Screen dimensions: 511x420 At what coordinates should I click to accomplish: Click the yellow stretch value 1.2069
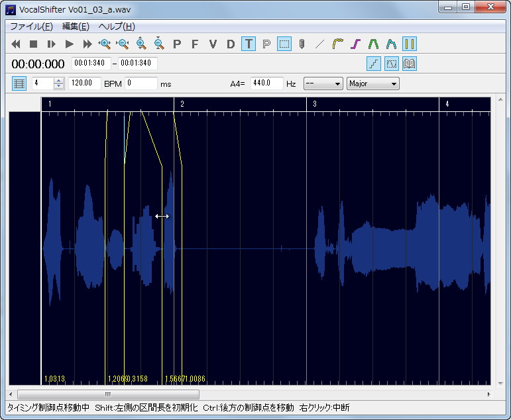click(117, 379)
